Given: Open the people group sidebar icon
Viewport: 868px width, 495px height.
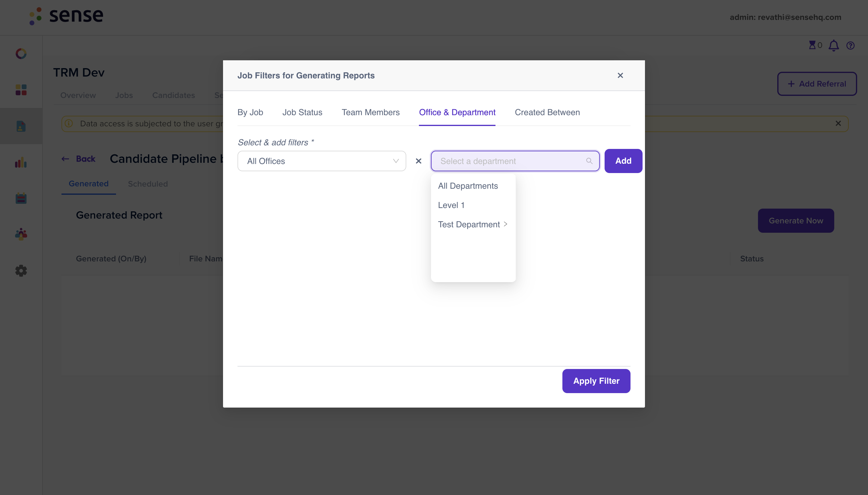Looking at the screenshot, I should click(x=21, y=234).
